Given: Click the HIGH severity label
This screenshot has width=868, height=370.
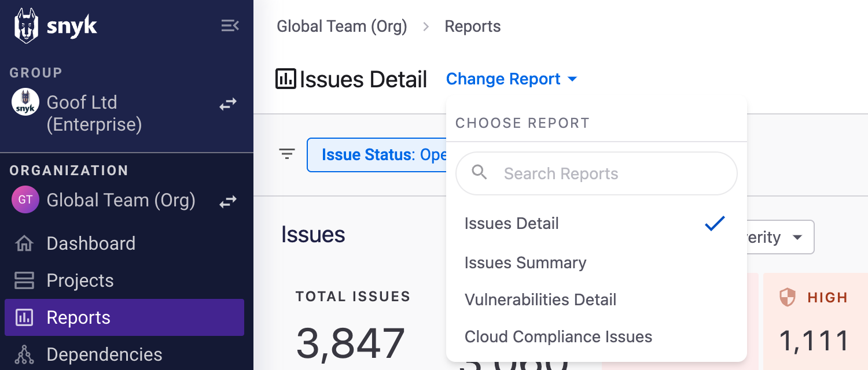Looking at the screenshot, I should (x=827, y=298).
